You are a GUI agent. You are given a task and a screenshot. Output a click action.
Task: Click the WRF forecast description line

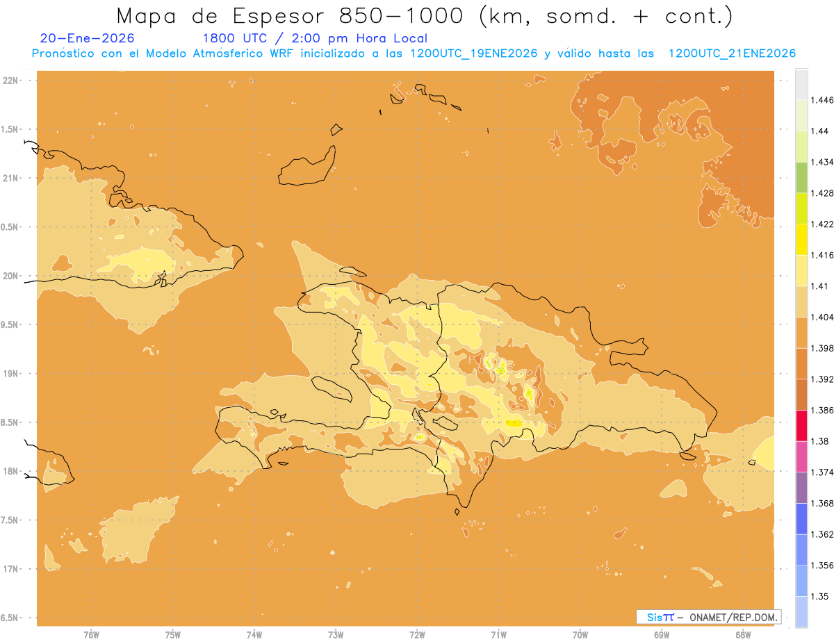point(414,53)
